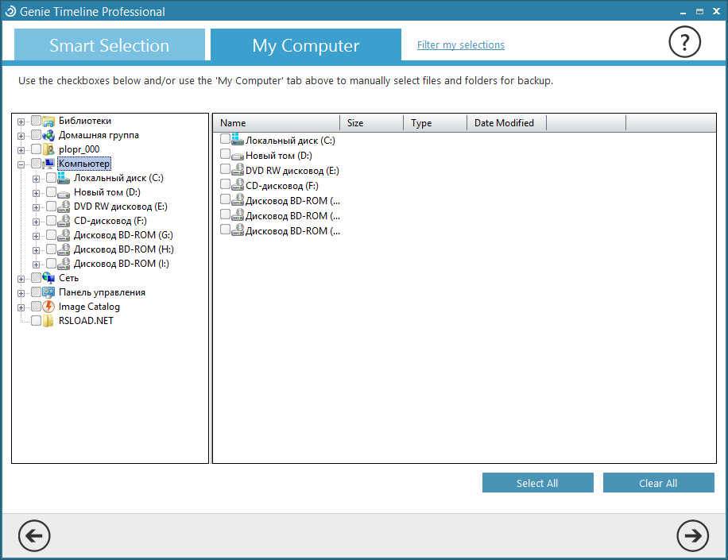728x560 pixels.
Task: Select Image Catalog label in tree
Action: click(x=89, y=307)
